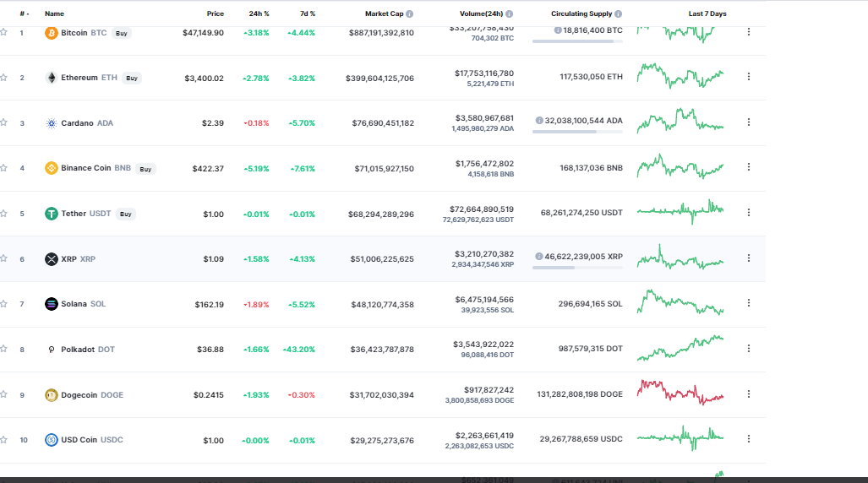
Task: Sort by Market Cap column header
Action: tap(385, 14)
